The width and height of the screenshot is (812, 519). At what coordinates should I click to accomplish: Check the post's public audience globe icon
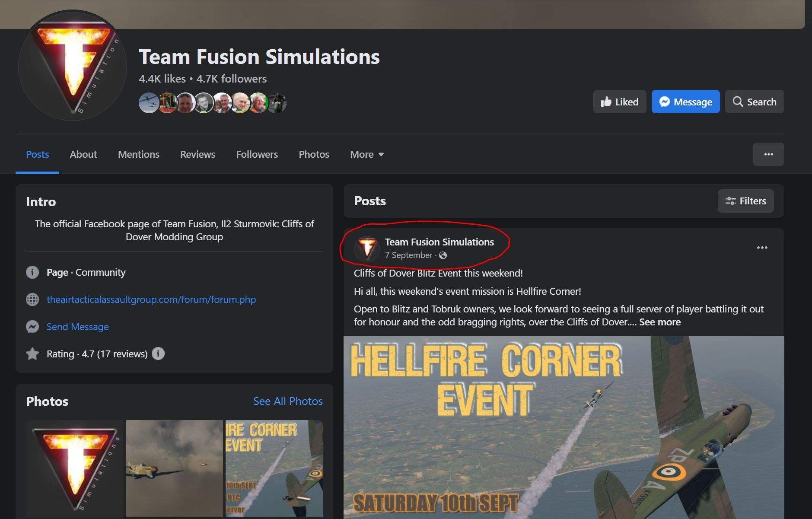pyautogui.click(x=443, y=255)
